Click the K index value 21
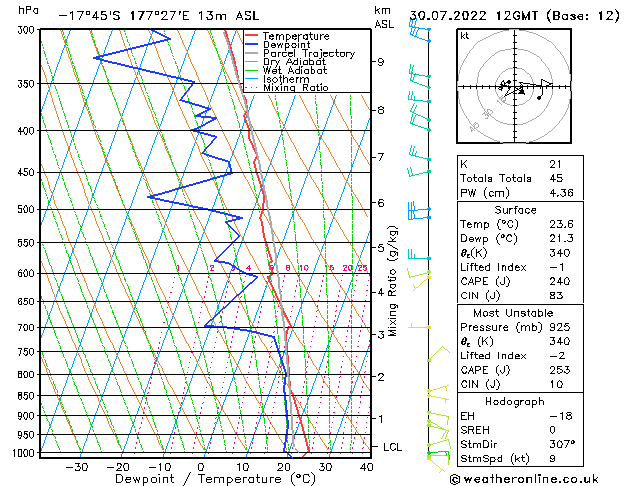This screenshot has width=629, height=486. coord(556,164)
